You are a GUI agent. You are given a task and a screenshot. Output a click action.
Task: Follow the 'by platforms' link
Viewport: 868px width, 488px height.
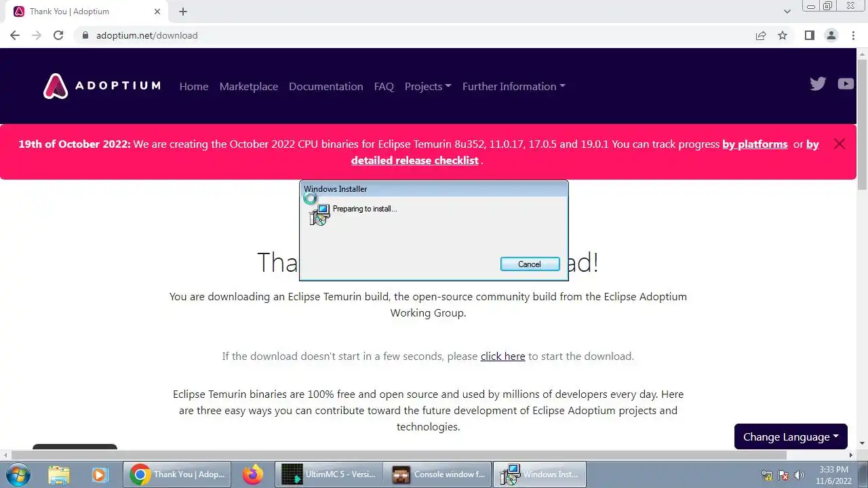[755, 144]
